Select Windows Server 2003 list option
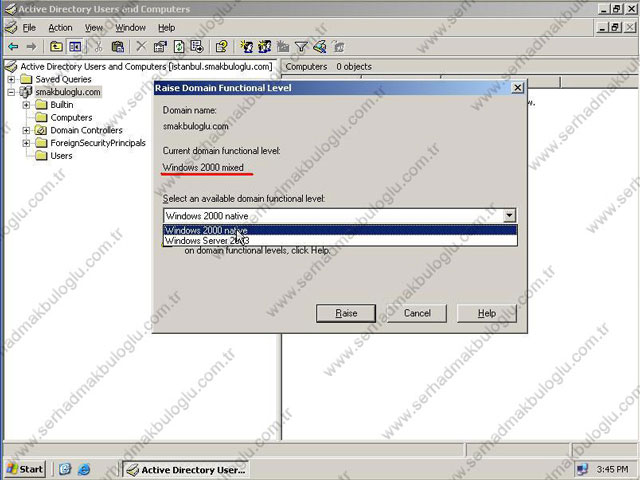640x480 pixels. tap(340, 240)
